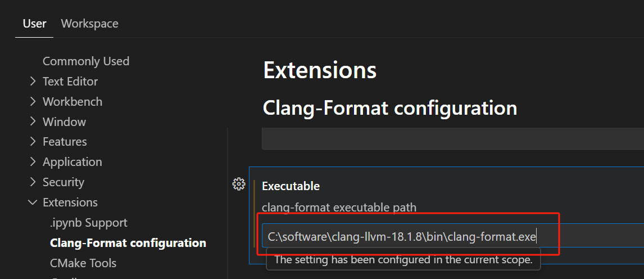Open Clang-Format configuration in the sidebar
The image size is (644, 279).
(128, 243)
